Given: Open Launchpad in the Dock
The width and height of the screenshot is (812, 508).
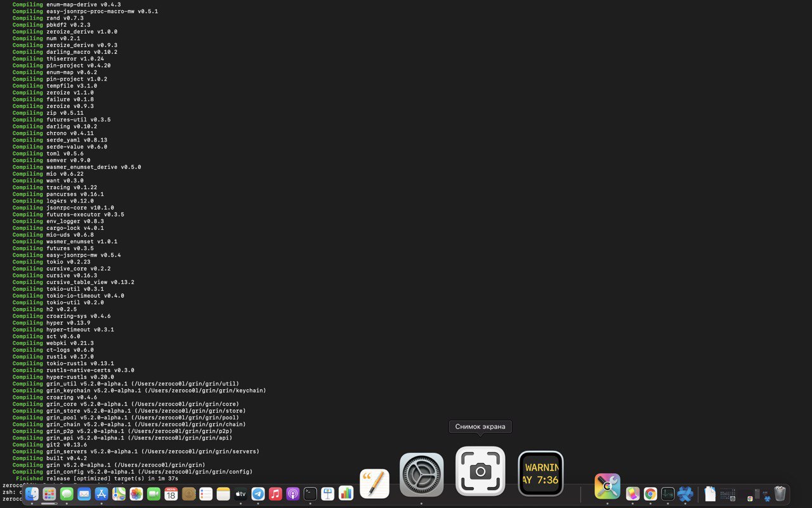Looking at the screenshot, I should point(49,493).
